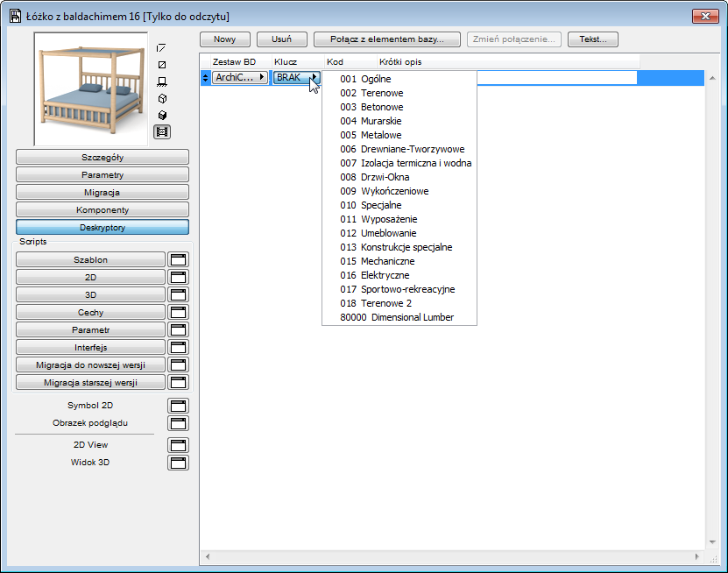Click the Usuń button
The height and width of the screenshot is (573, 728).
282,39
